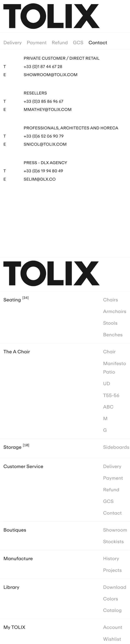Go to Account under My TOLIX

point(112,627)
